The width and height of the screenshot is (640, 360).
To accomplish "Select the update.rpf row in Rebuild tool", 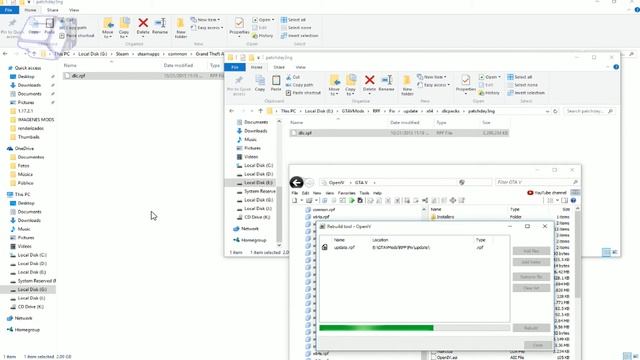I will click(x=414, y=247).
